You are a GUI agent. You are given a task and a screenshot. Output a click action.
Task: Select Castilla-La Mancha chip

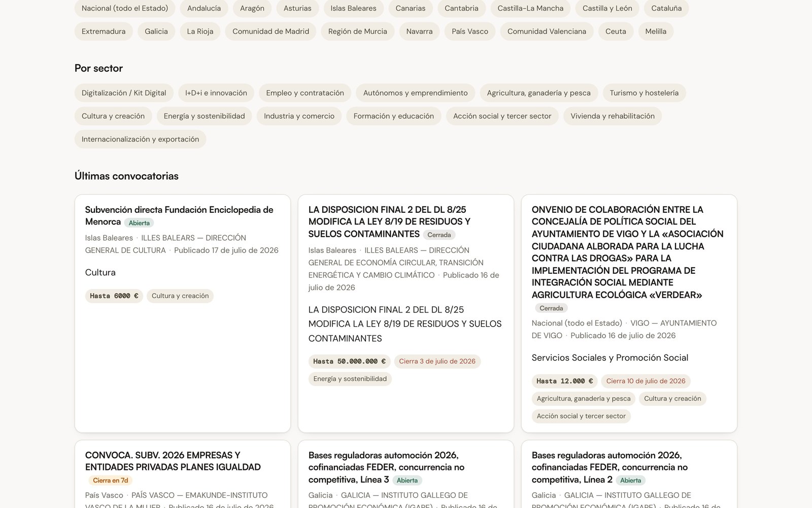(x=530, y=9)
